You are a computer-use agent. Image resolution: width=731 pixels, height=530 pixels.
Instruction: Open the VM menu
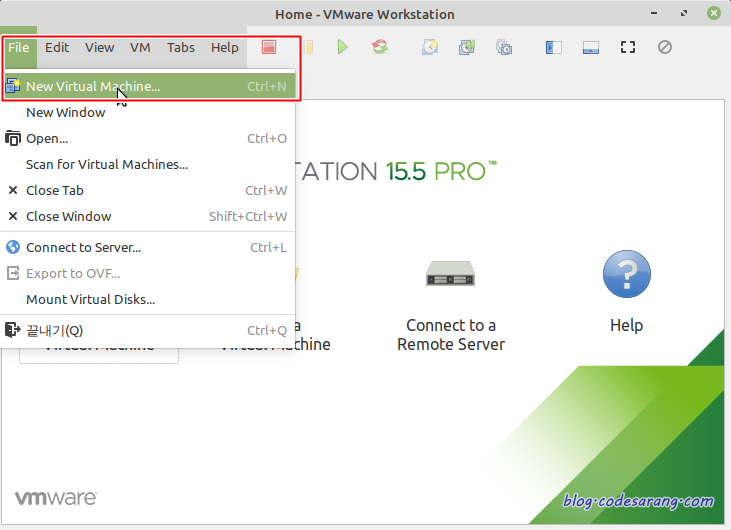pos(140,48)
